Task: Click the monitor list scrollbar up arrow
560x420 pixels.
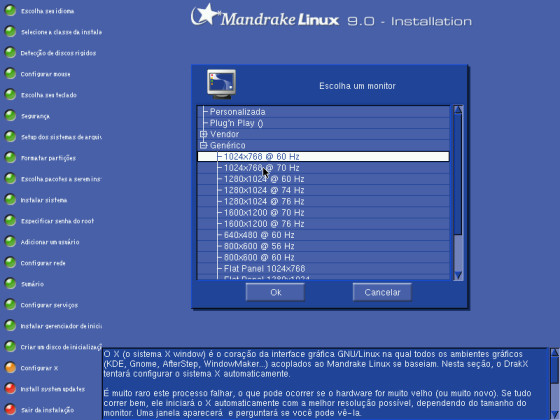Action: tap(458, 109)
